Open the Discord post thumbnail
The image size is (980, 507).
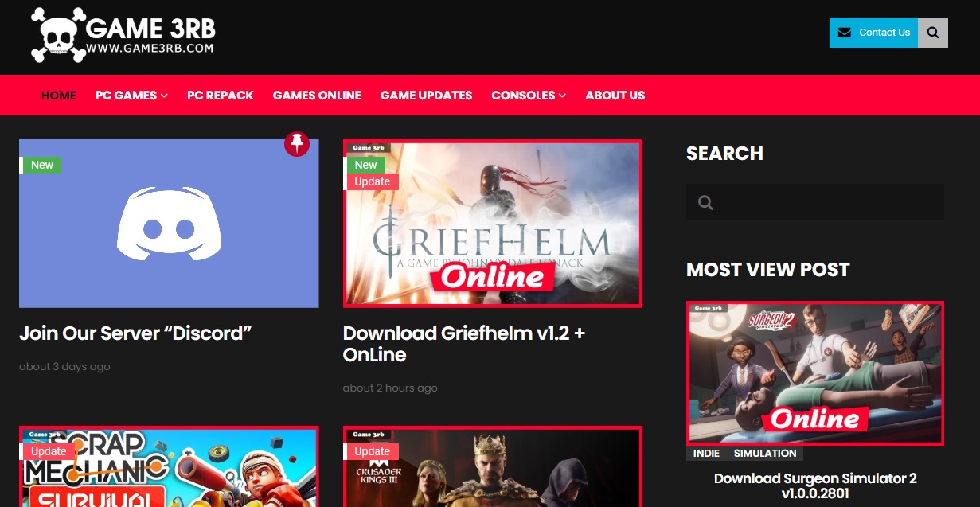(x=169, y=224)
